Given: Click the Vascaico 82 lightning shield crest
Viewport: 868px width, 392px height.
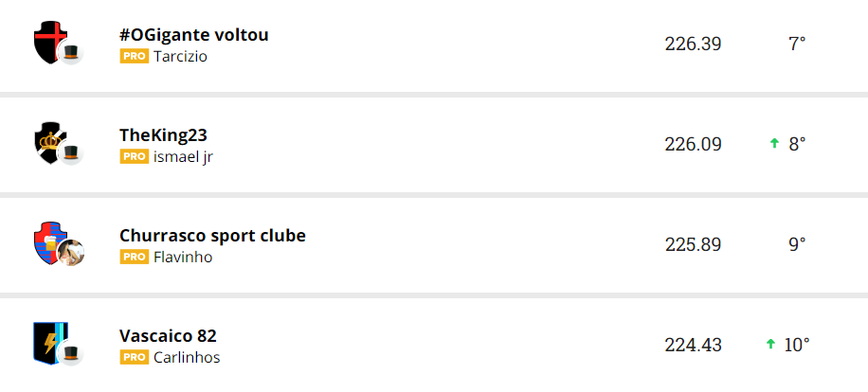Looking at the screenshot, I should click(x=48, y=342).
